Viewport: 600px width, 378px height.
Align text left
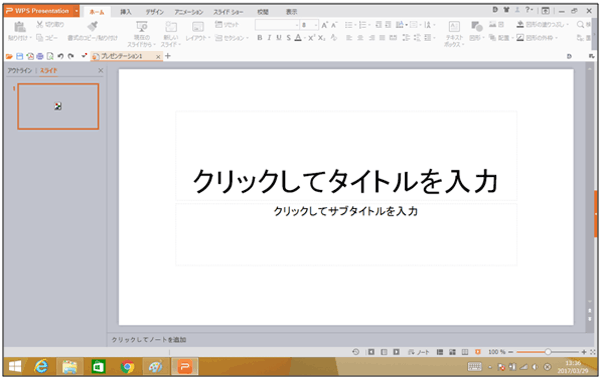point(349,37)
